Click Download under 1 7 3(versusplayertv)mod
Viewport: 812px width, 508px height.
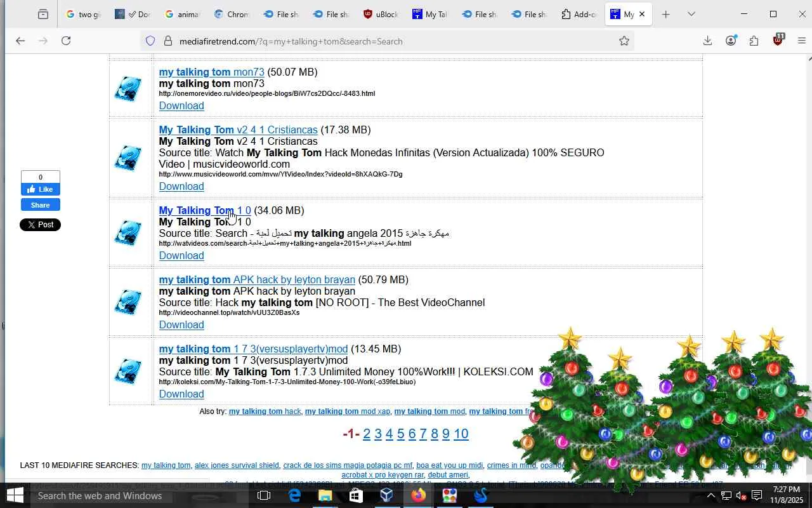(x=181, y=394)
